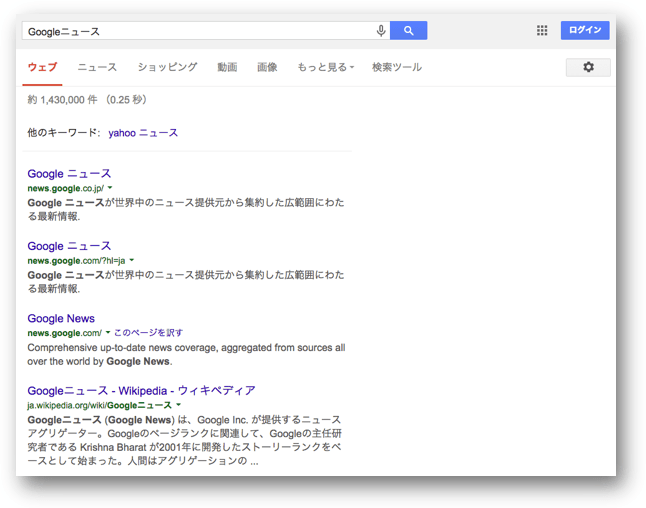Open the Google News result title
The height and width of the screenshot is (508, 646).
(61, 318)
